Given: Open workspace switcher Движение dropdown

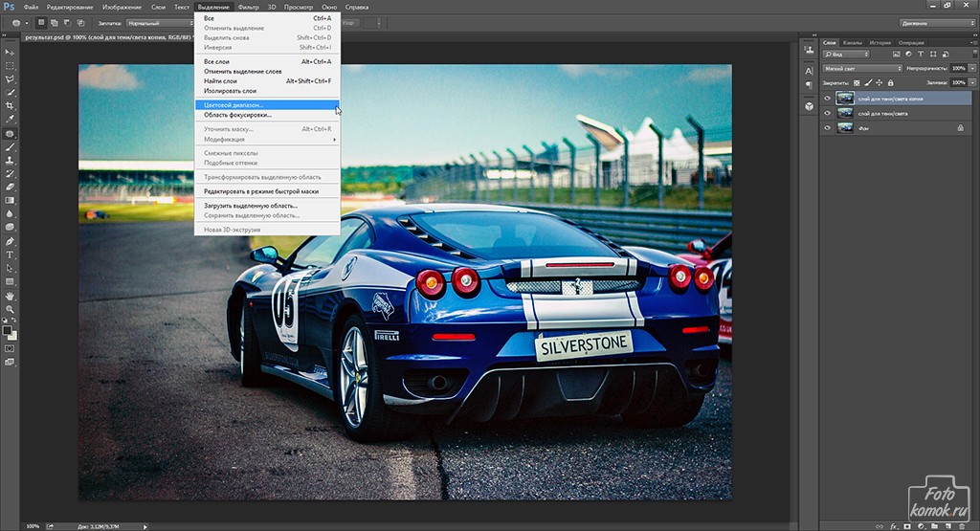Looking at the screenshot, I should click(937, 23).
